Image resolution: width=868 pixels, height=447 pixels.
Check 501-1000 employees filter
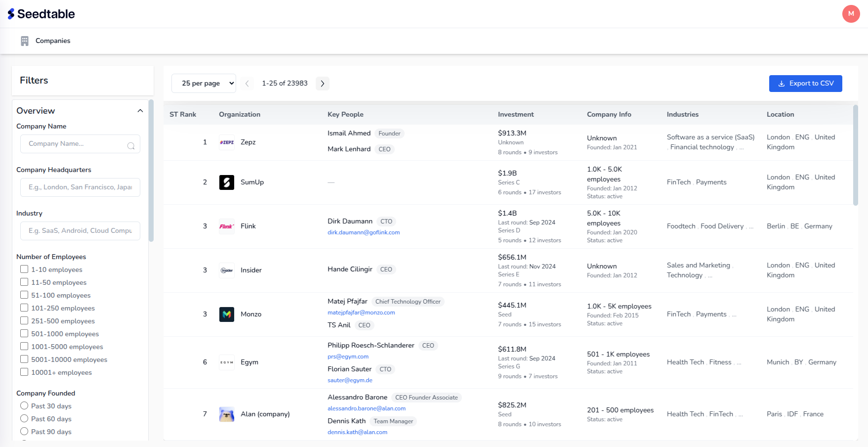tap(24, 334)
